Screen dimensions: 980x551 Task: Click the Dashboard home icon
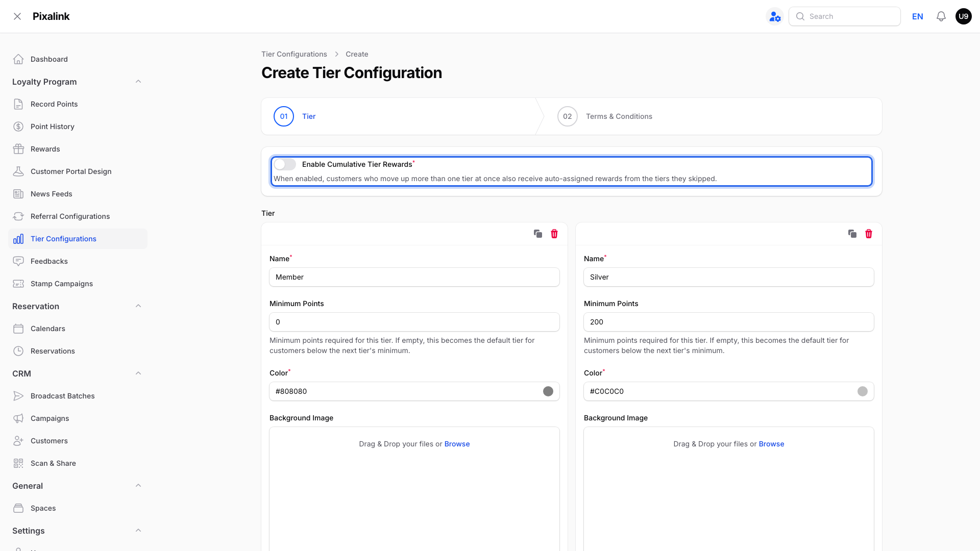18,59
